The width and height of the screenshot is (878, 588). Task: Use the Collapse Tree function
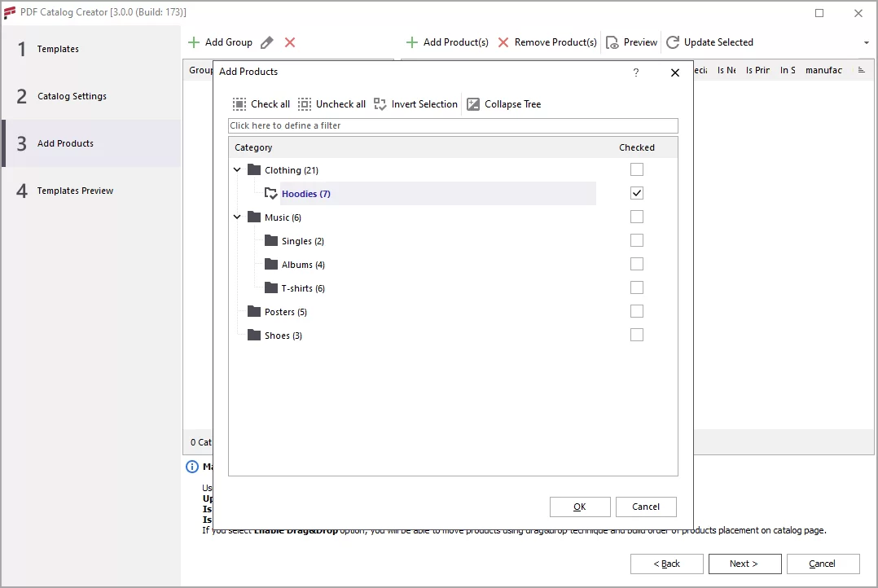(504, 103)
